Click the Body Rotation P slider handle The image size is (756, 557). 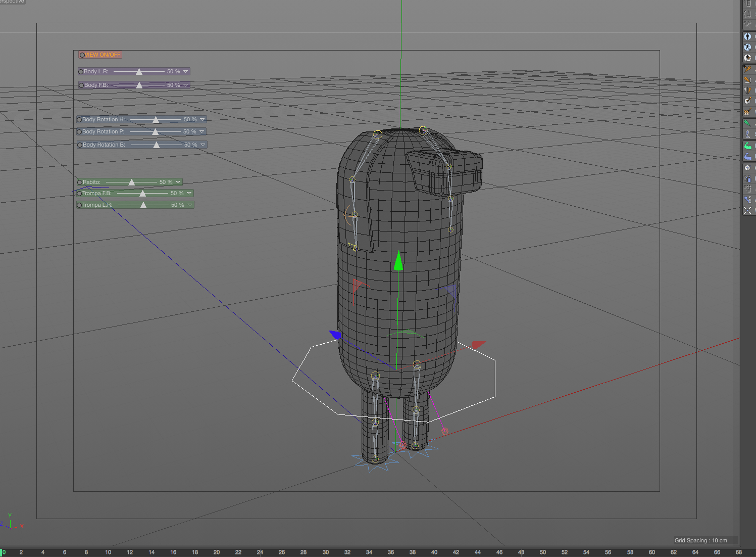156,132
